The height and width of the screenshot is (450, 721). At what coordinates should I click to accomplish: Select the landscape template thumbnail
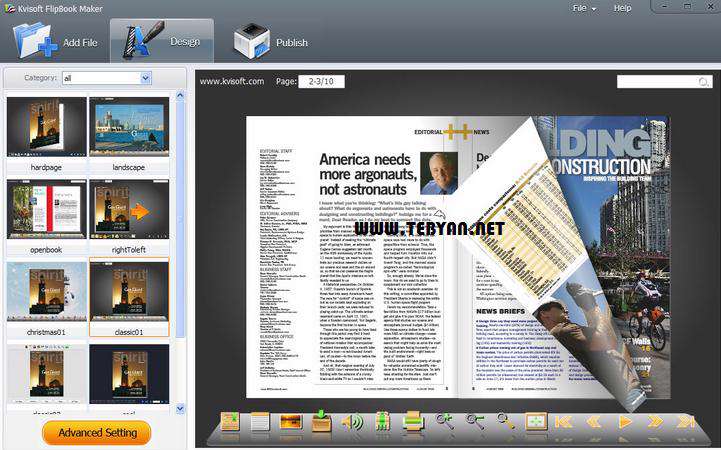click(129, 126)
